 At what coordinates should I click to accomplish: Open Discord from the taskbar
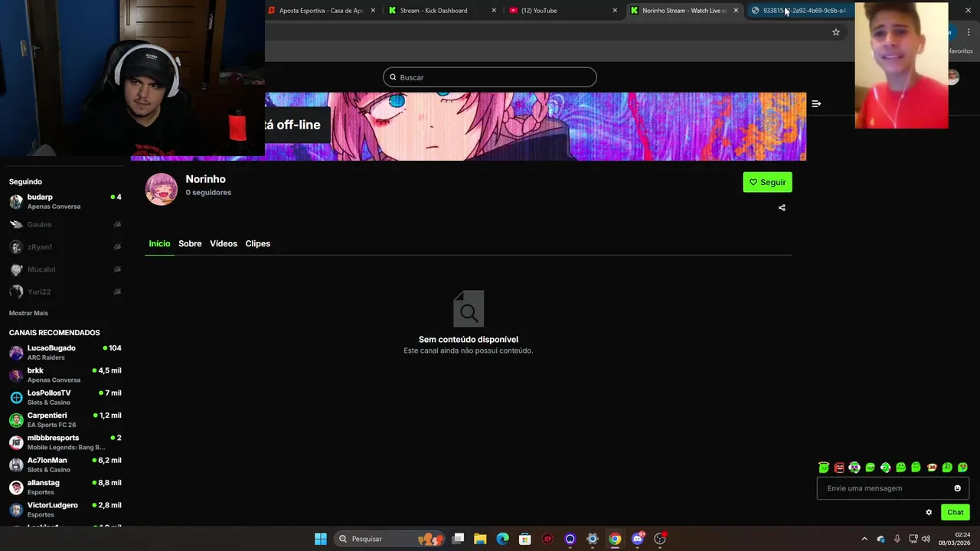(637, 539)
